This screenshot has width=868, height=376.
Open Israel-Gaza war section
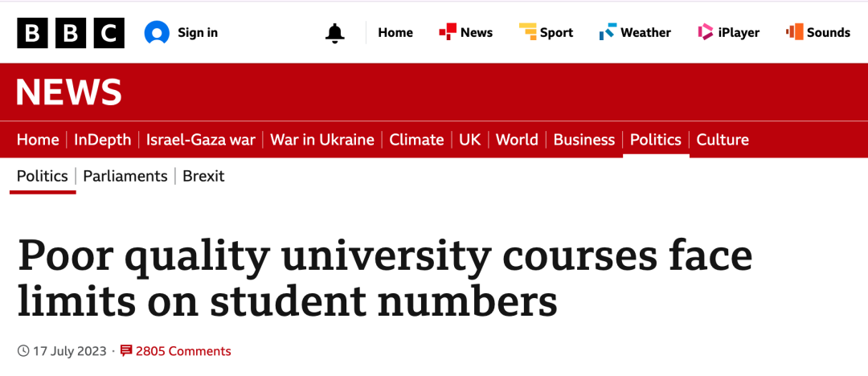click(x=201, y=140)
